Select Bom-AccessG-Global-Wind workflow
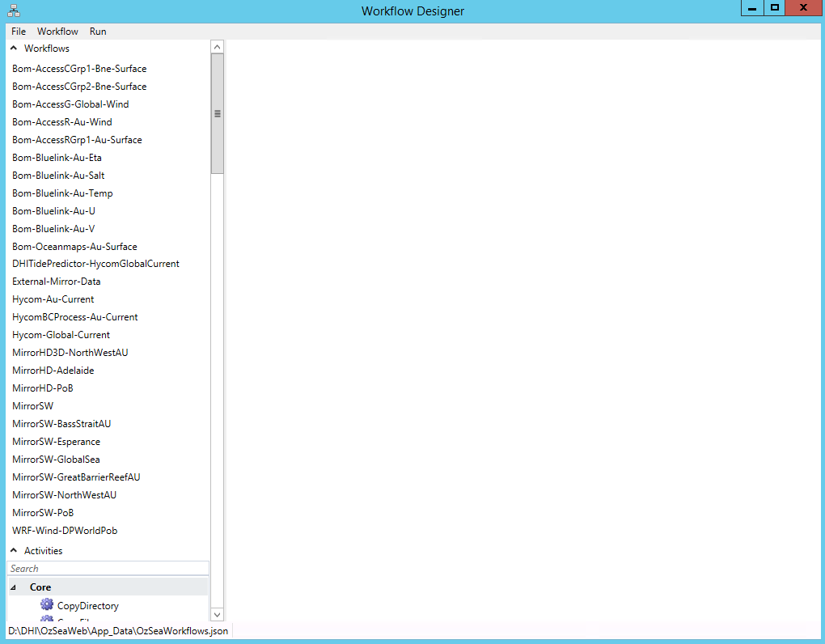825x644 pixels. coord(70,104)
